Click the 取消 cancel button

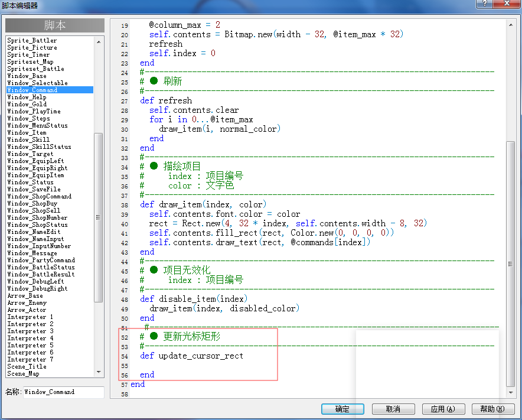393,409
